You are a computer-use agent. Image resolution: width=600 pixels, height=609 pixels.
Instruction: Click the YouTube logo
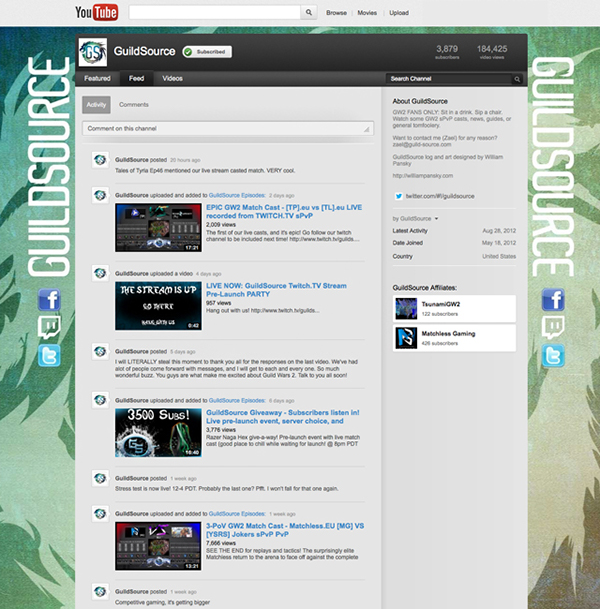[x=97, y=12]
